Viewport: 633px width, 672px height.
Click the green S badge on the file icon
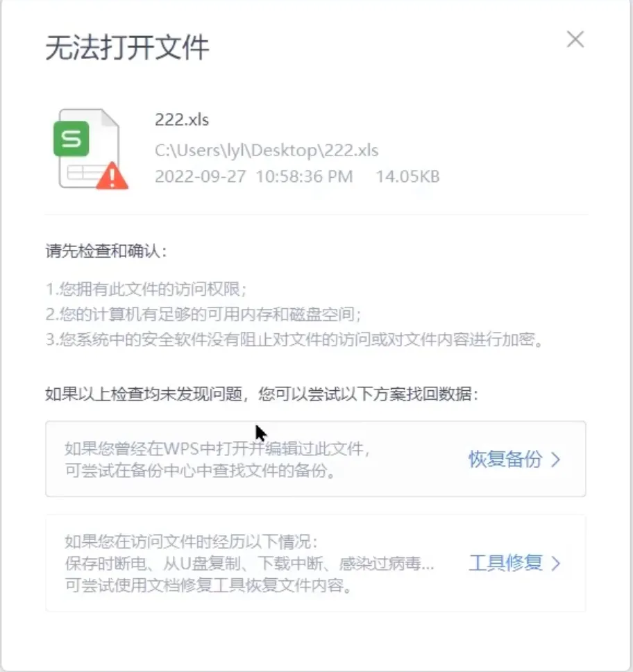pyautogui.click(x=71, y=139)
